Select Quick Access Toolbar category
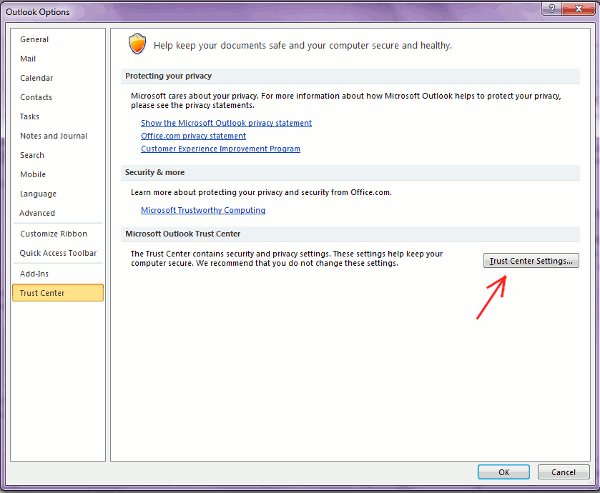The height and width of the screenshot is (493, 600). pos(58,253)
